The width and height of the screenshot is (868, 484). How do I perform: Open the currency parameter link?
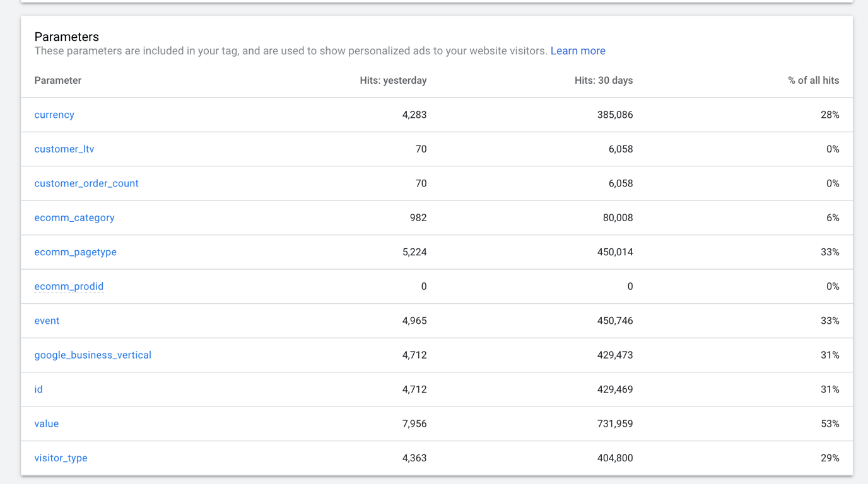[x=54, y=115]
